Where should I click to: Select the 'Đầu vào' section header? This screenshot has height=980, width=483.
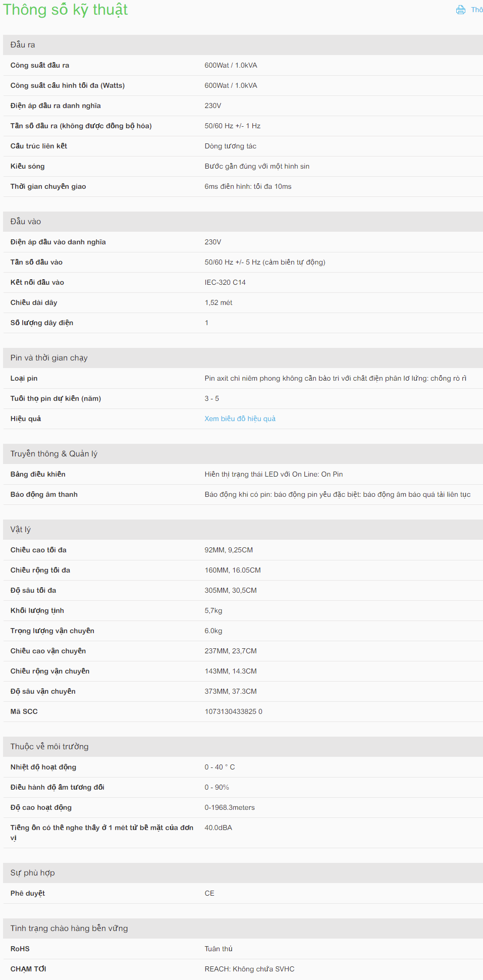243,222
